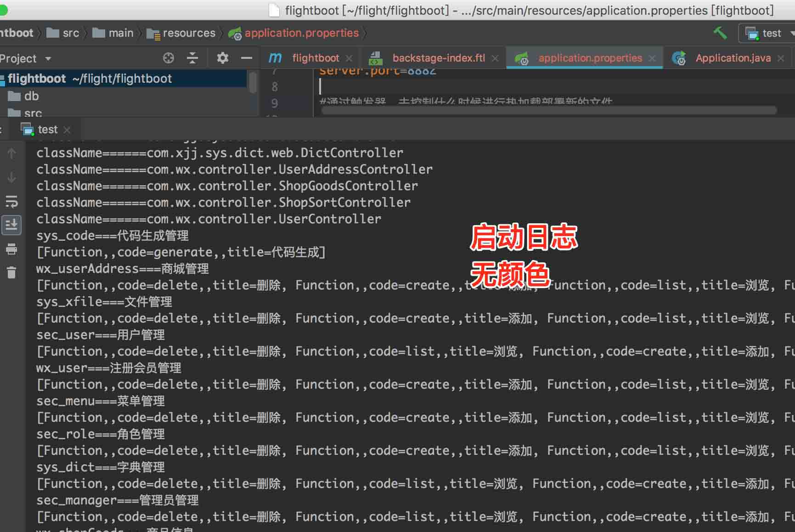Switch to the Application.java tab
This screenshot has width=795, height=532.
coord(733,58)
